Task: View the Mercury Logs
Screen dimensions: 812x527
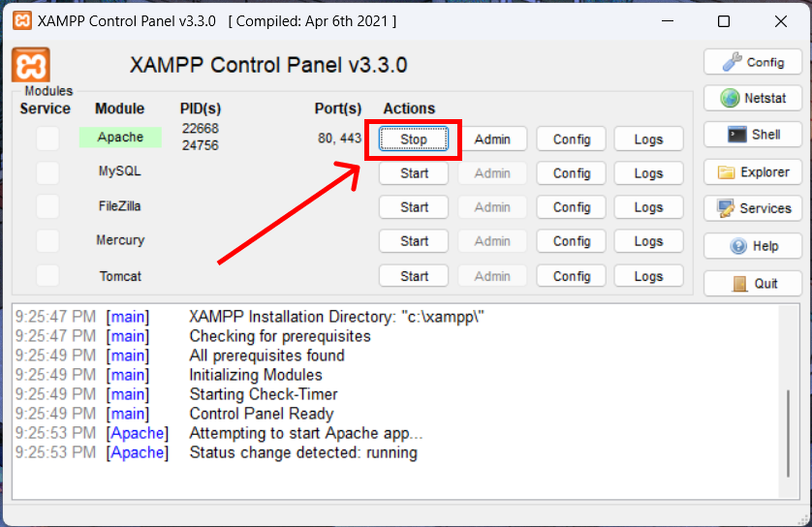Action: point(648,241)
